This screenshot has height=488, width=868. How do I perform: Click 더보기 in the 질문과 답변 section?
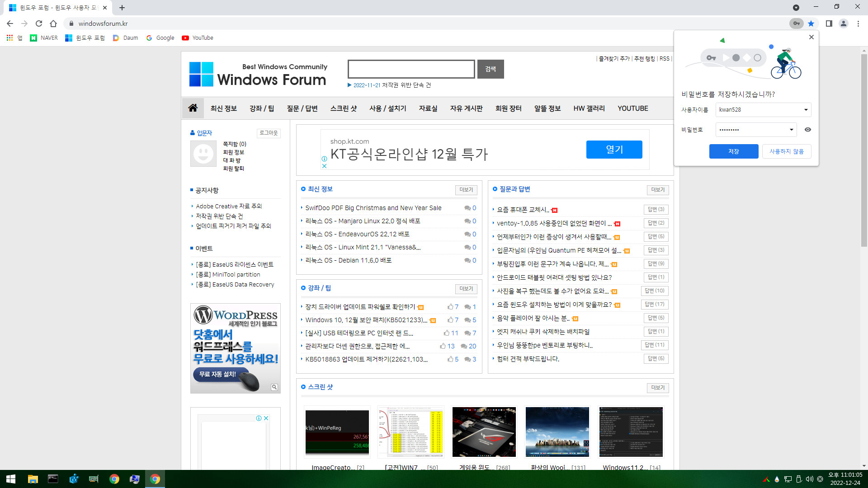(658, 190)
